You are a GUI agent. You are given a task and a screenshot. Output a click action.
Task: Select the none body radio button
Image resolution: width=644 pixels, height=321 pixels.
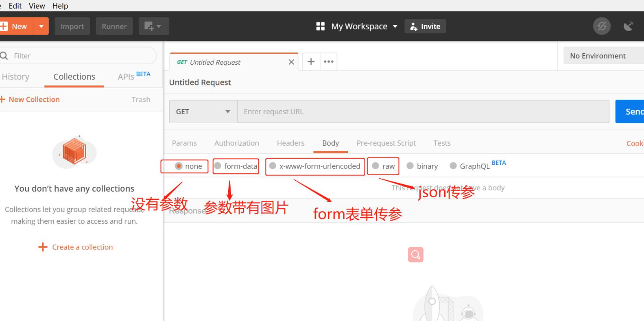point(179,166)
